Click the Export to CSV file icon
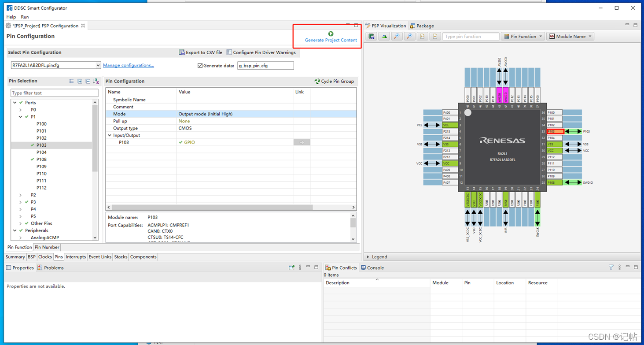The height and width of the screenshot is (345, 644). 182,52
